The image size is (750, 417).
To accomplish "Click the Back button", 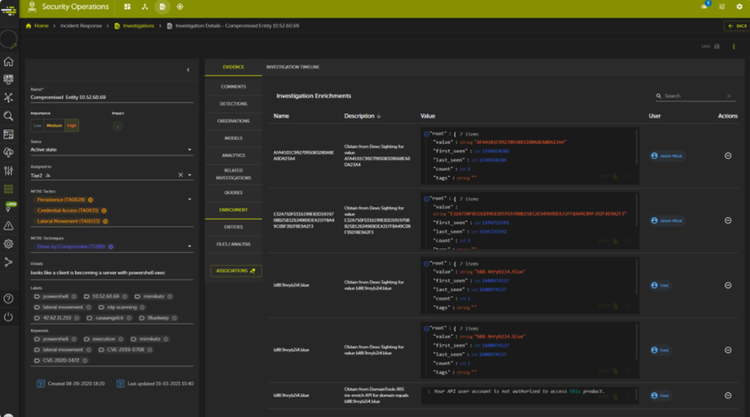I will pos(737,26).
